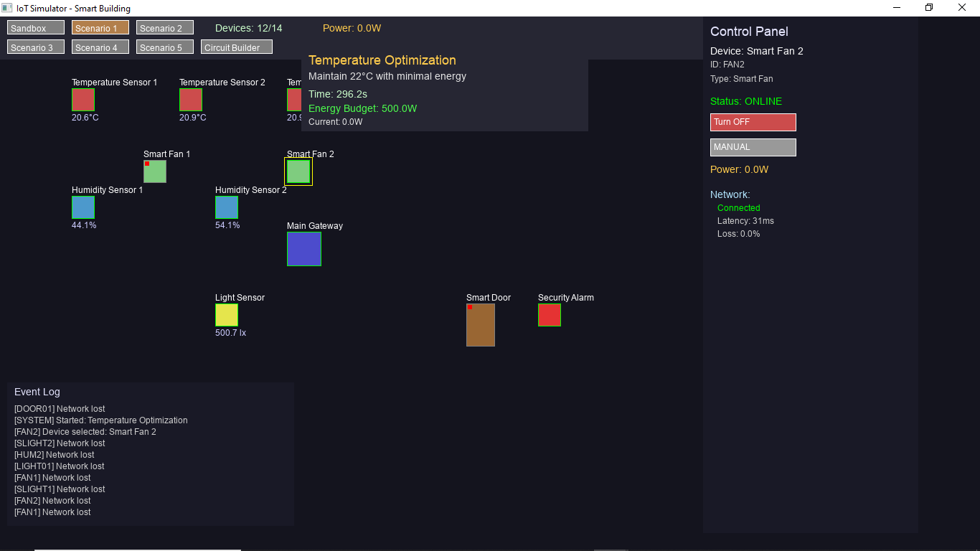Click the 20.9°C reading under Sensor 2
The image size is (980, 551).
pos(193,118)
